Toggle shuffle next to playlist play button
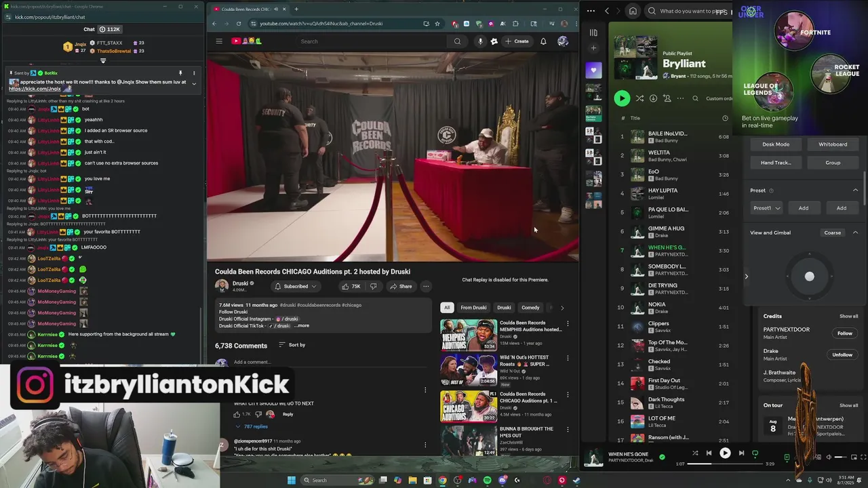Image resolution: width=868 pixels, height=488 pixels. (639, 98)
